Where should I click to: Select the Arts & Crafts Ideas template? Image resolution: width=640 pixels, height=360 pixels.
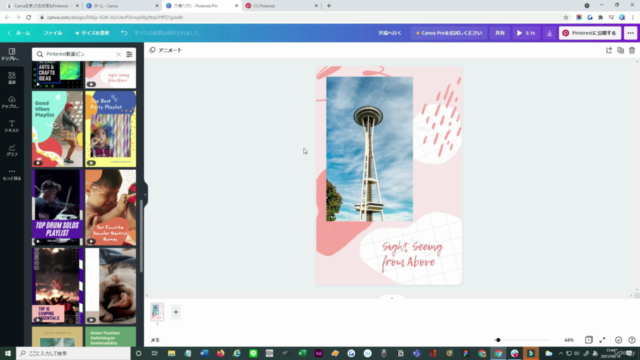[58, 75]
